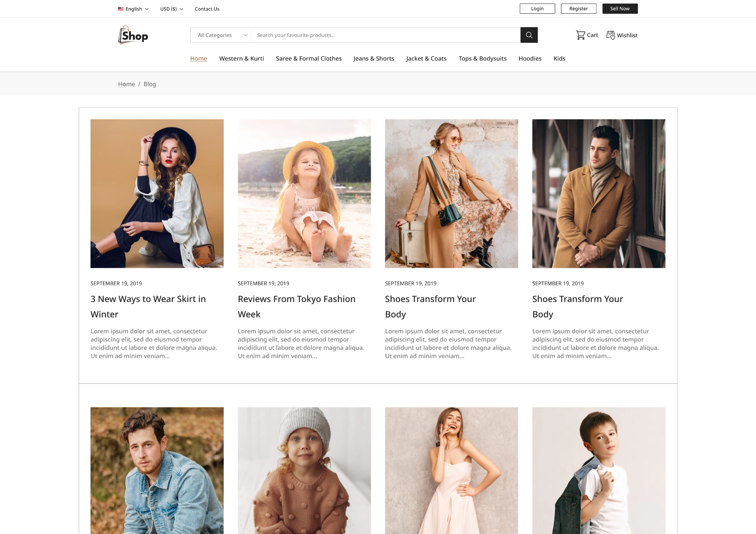756x534 pixels.
Task: Switch to the Jeans & Shorts category
Action: pyautogui.click(x=374, y=58)
